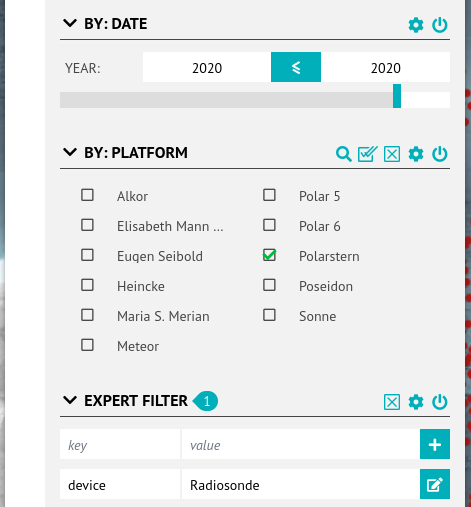Click search icon in By: Platform header
The image size is (471, 507).
344,154
